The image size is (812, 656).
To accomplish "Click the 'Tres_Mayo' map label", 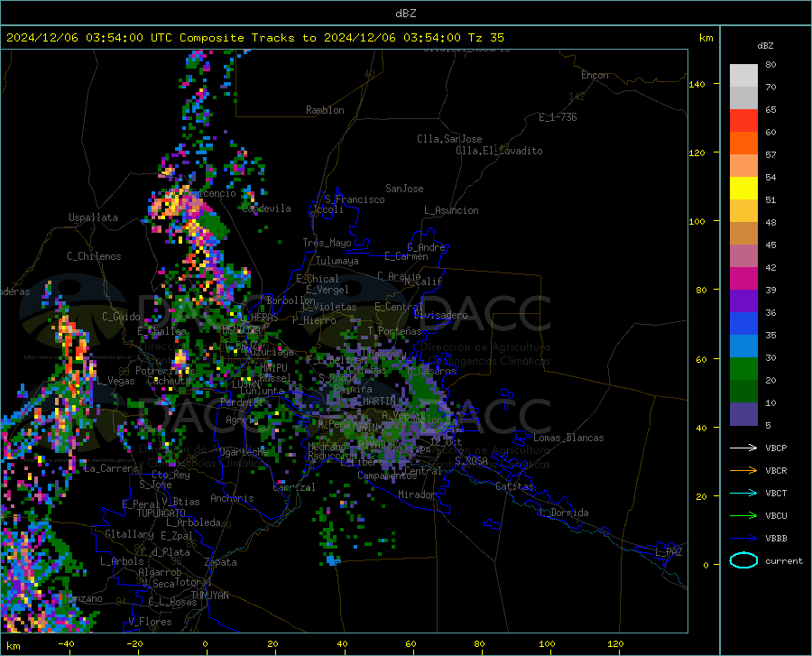I will coord(327,243).
